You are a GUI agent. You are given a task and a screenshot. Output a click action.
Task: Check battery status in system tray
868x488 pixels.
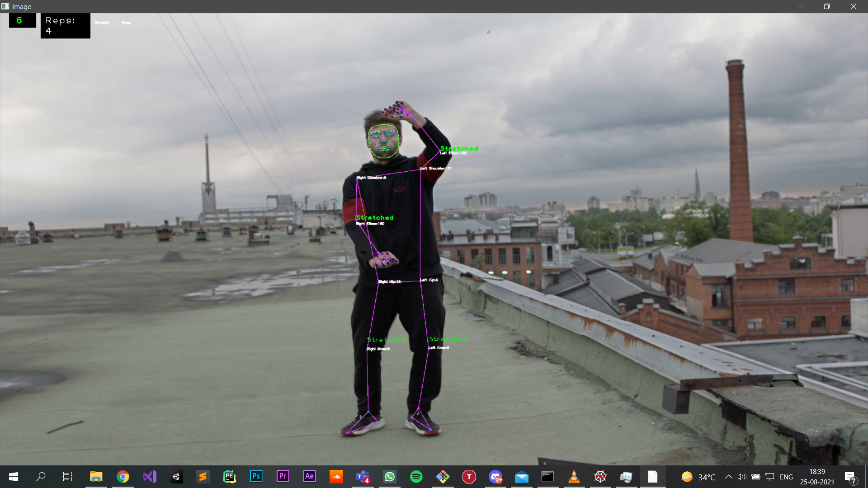pos(755,477)
